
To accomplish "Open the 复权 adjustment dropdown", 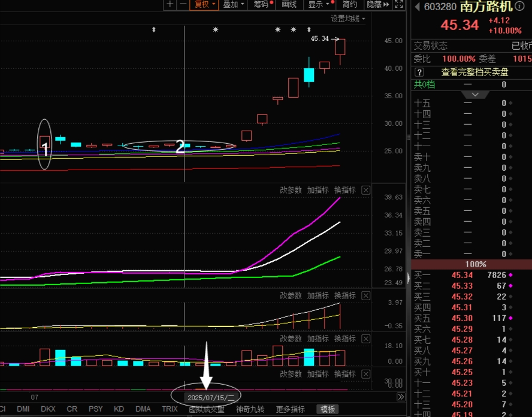I will point(204,4).
